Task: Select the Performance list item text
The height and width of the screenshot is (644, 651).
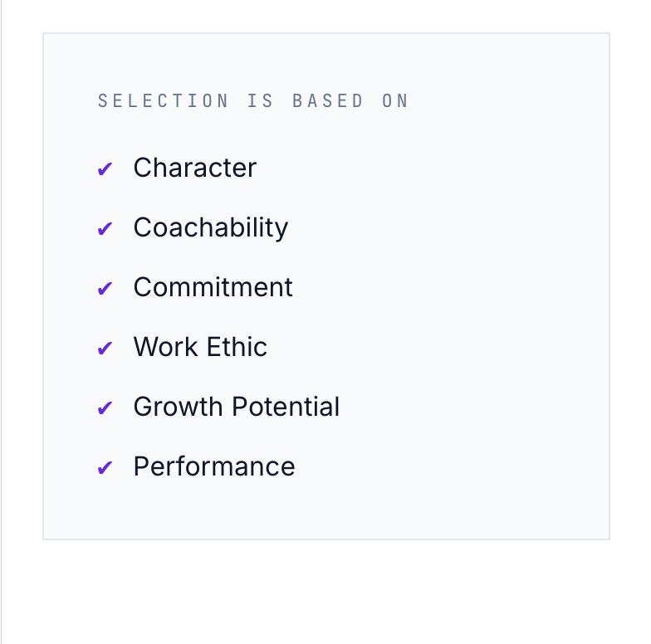Action: pyautogui.click(x=214, y=466)
